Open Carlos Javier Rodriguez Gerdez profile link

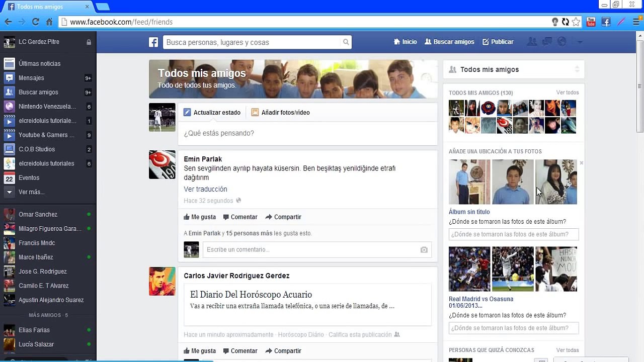click(x=236, y=276)
